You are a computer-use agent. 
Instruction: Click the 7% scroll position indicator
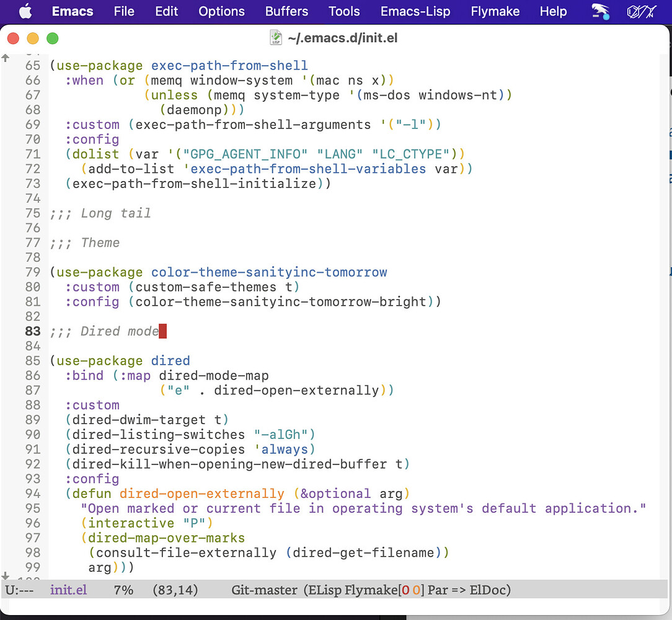pos(123,590)
